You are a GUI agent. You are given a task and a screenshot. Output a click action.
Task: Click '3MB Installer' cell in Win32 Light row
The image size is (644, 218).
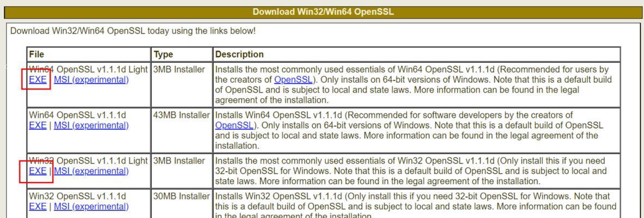click(x=182, y=171)
